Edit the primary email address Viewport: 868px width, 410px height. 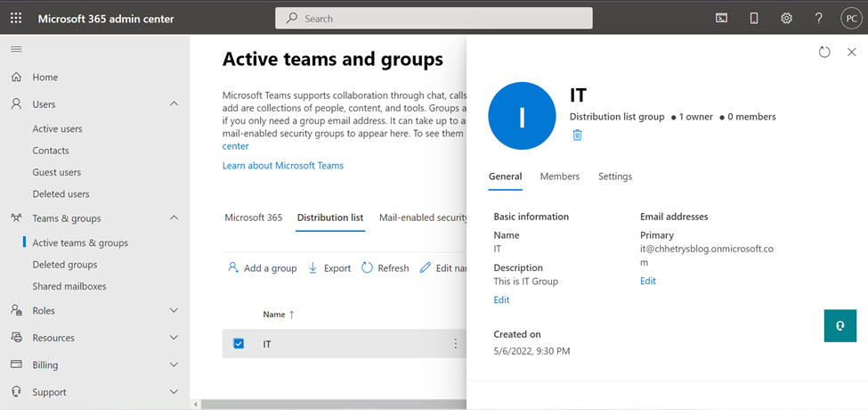click(x=648, y=281)
